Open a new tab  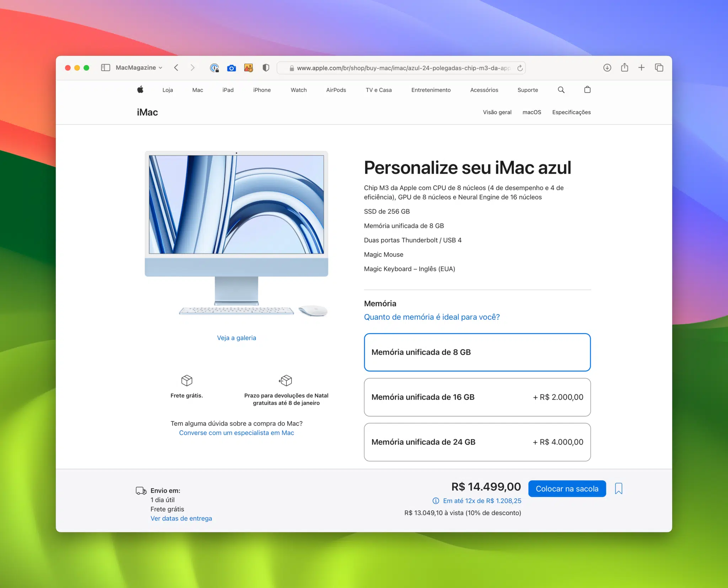click(x=642, y=68)
